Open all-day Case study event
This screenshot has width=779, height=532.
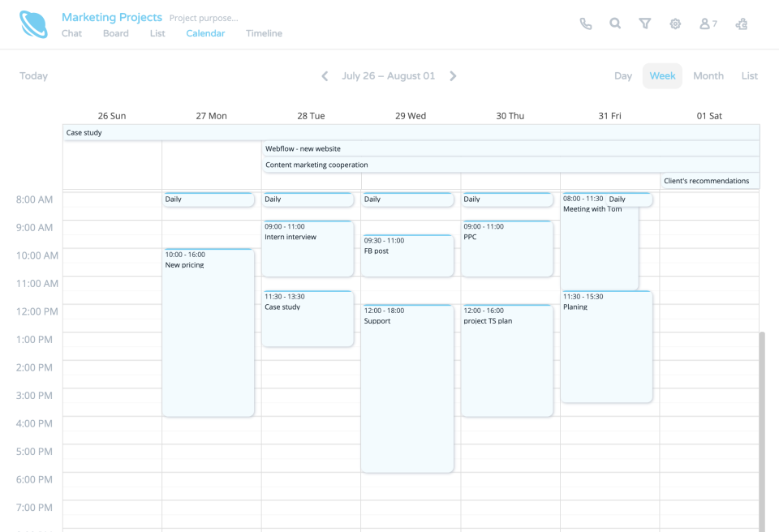tap(411, 133)
